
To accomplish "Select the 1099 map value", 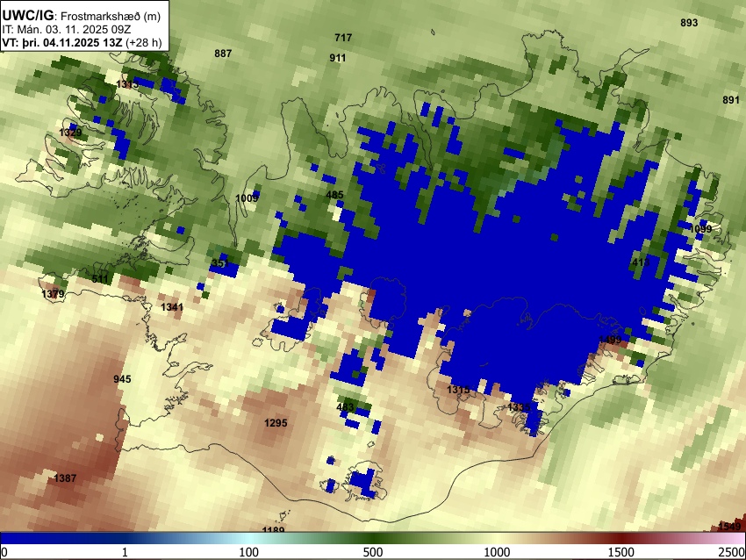I will pyautogui.click(x=700, y=229).
